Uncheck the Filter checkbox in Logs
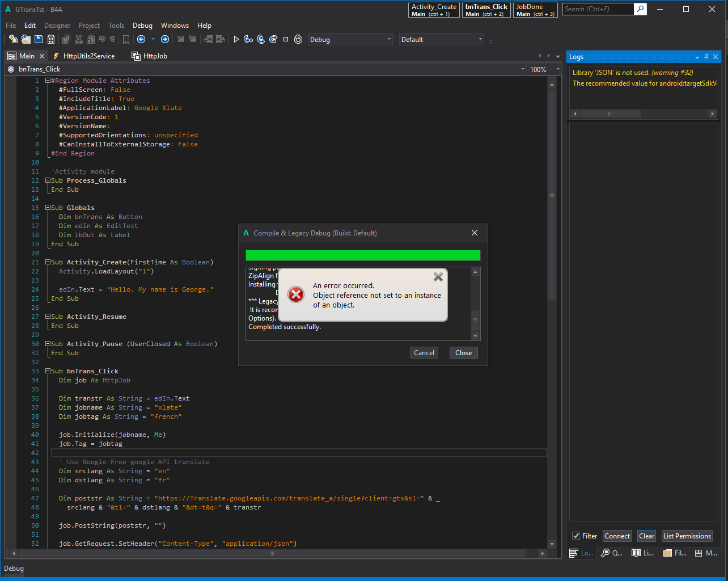This screenshot has height=581, width=728. [x=576, y=536]
